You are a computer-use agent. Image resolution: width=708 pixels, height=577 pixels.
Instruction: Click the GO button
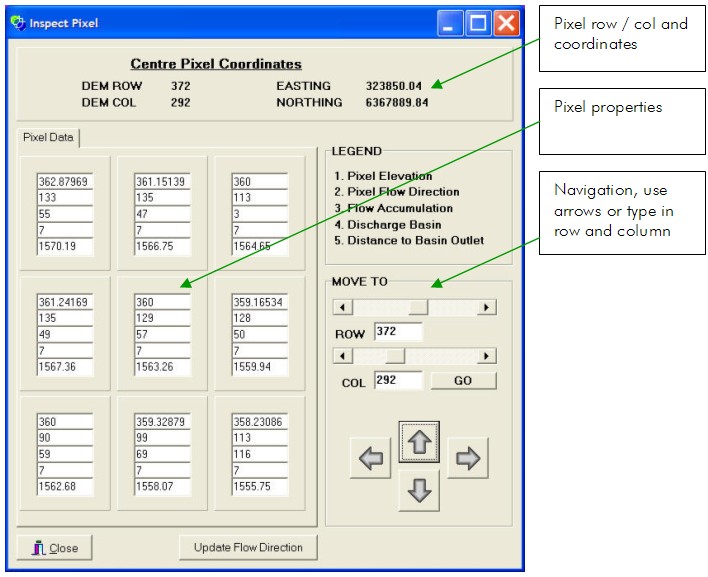click(x=463, y=381)
